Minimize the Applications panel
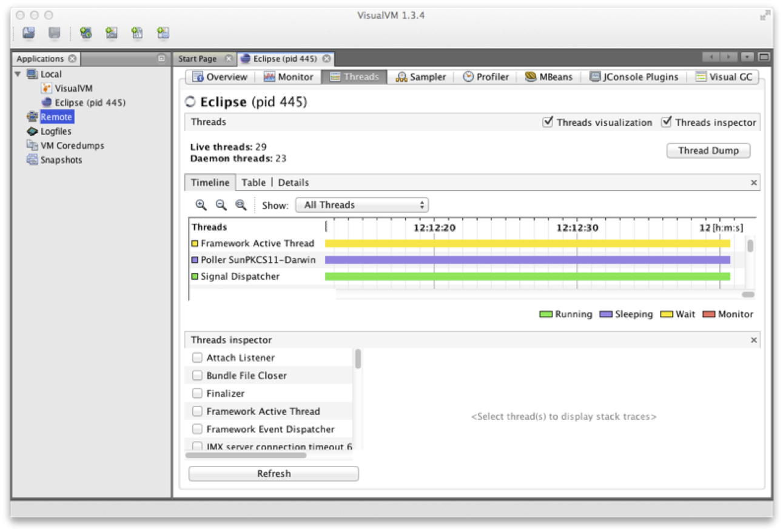 [x=161, y=59]
